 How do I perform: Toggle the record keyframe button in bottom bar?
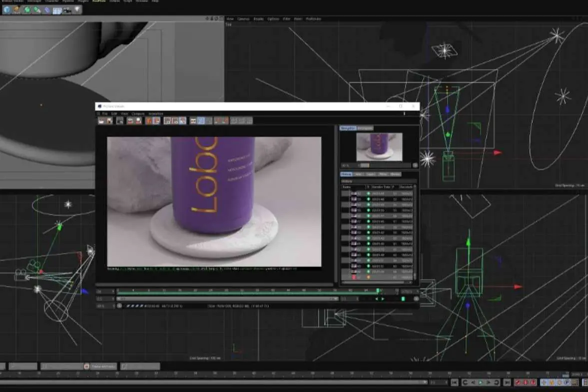[x=518, y=382]
